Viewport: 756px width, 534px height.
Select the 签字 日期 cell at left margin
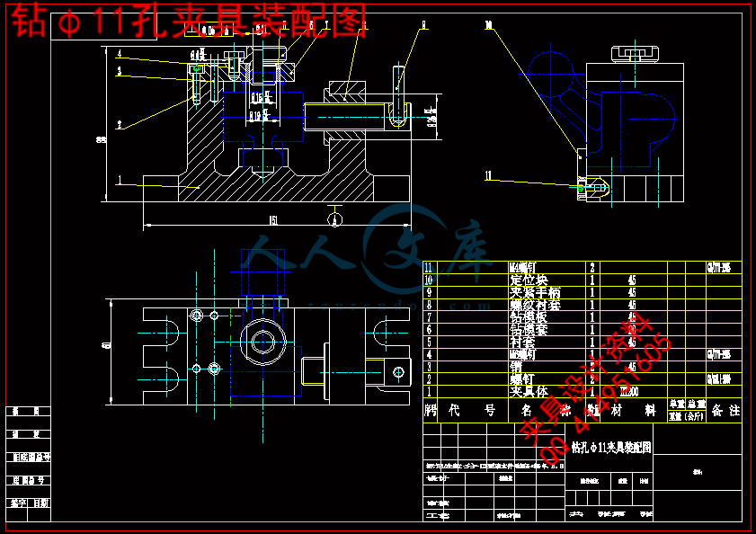[29, 503]
